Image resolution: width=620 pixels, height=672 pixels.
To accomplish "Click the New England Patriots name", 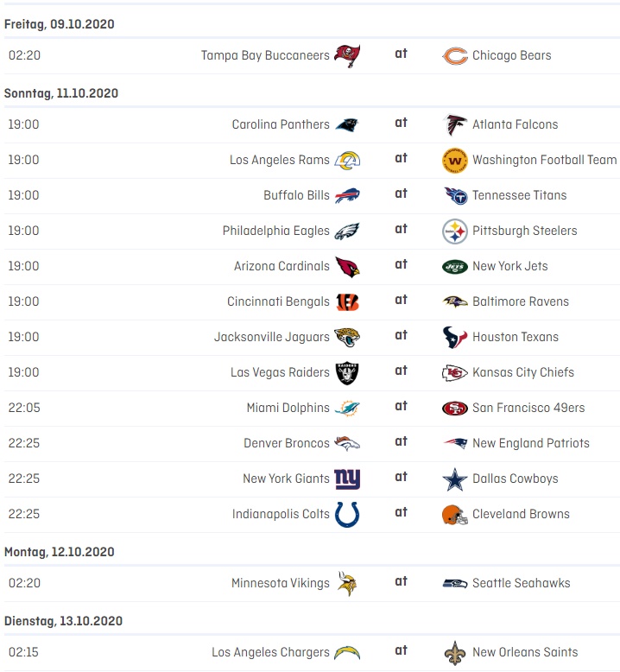I will [x=530, y=443].
